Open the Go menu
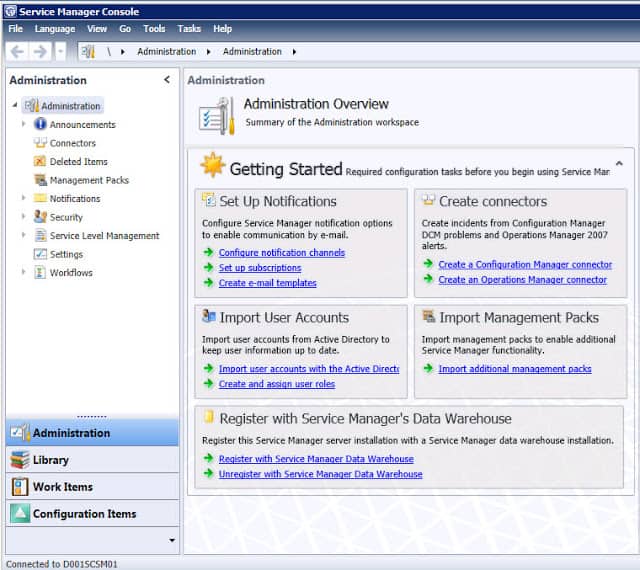This screenshot has width=640, height=570. click(x=125, y=29)
